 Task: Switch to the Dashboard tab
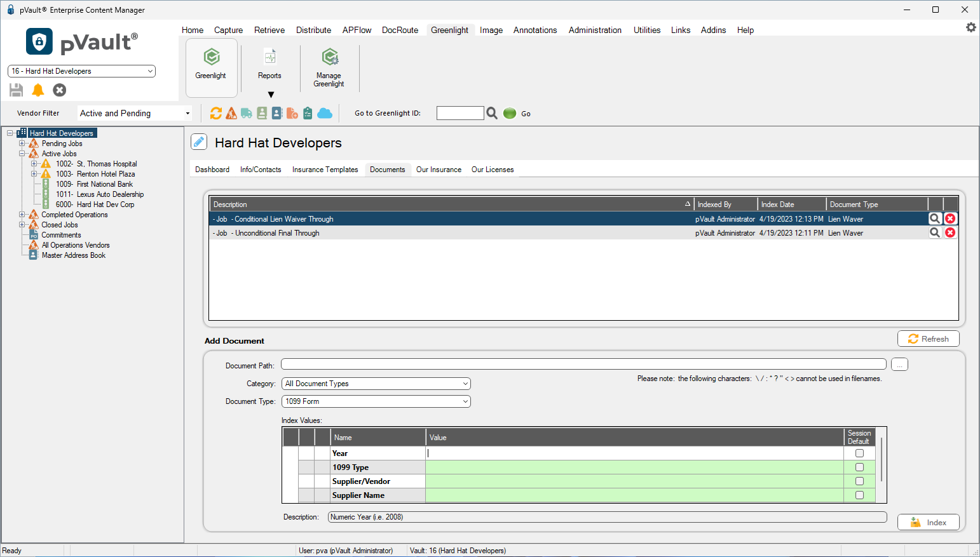[x=212, y=170]
